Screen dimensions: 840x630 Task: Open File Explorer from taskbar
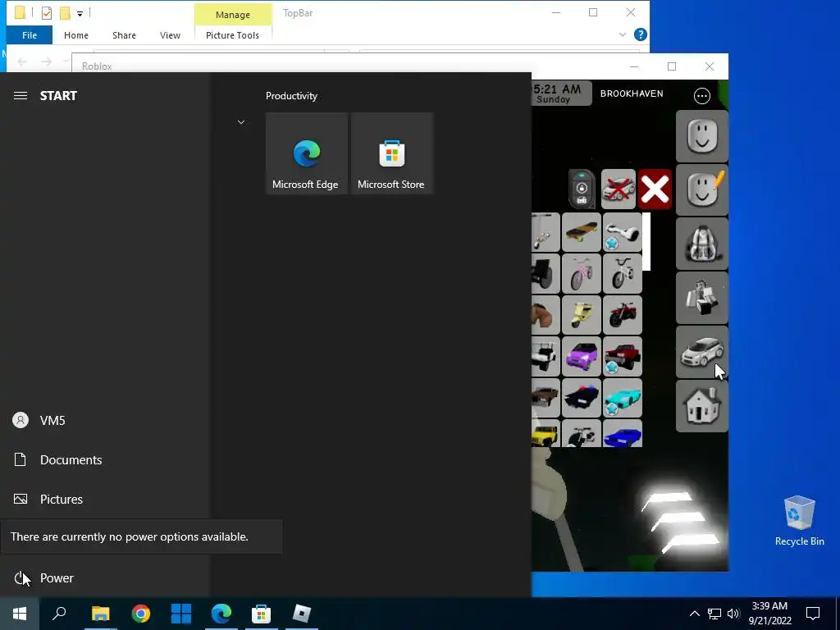[x=100, y=614]
